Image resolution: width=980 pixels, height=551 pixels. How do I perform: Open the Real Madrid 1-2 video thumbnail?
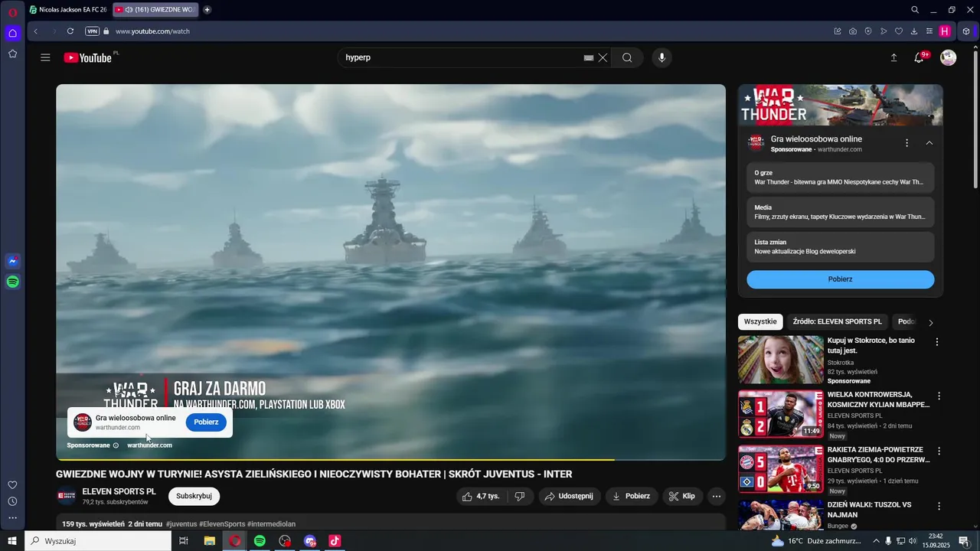781,415
